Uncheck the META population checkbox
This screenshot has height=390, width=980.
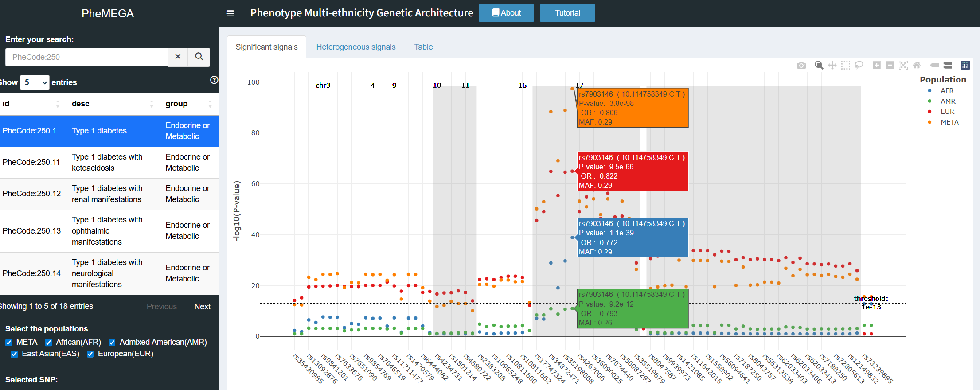click(9, 343)
